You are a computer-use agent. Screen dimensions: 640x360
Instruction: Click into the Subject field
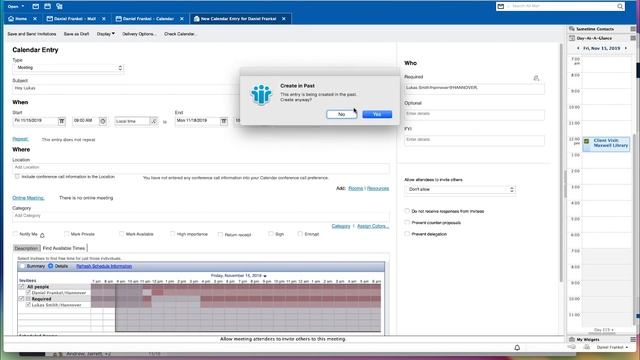click(x=127, y=88)
